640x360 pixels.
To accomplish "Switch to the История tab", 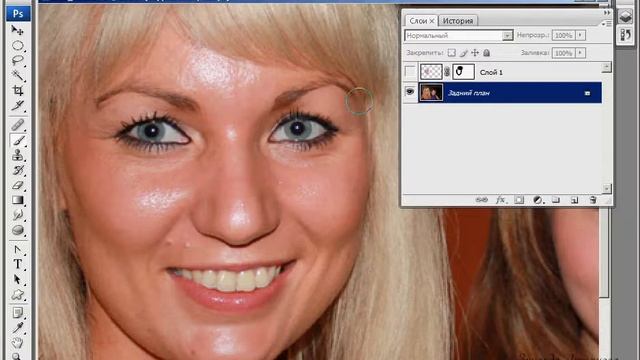I will [458, 21].
